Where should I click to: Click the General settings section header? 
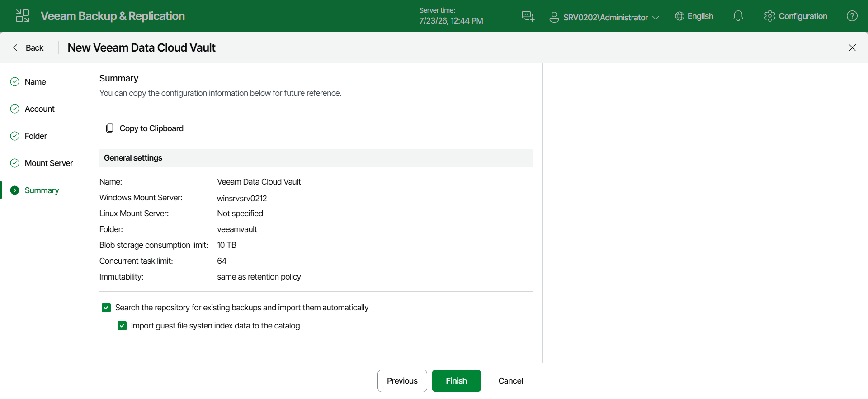(x=316, y=158)
